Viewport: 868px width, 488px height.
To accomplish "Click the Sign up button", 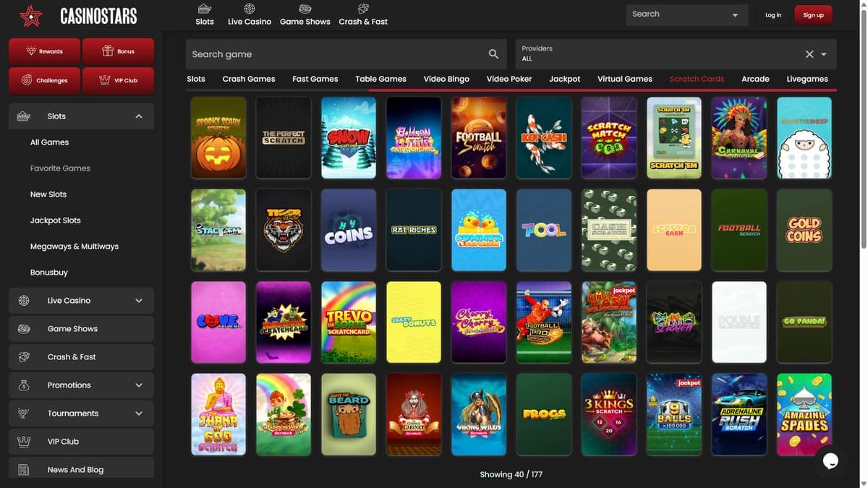I will pyautogui.click(x=813, y=15).
